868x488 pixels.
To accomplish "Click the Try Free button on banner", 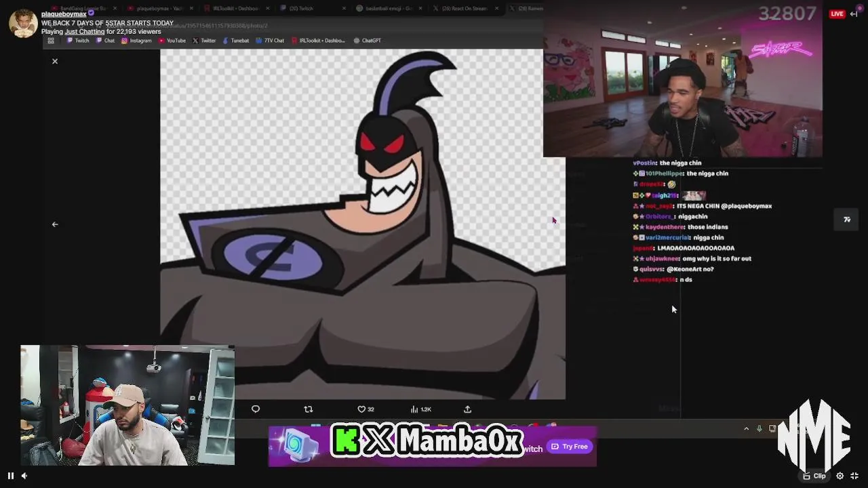I will pos(570,447).
